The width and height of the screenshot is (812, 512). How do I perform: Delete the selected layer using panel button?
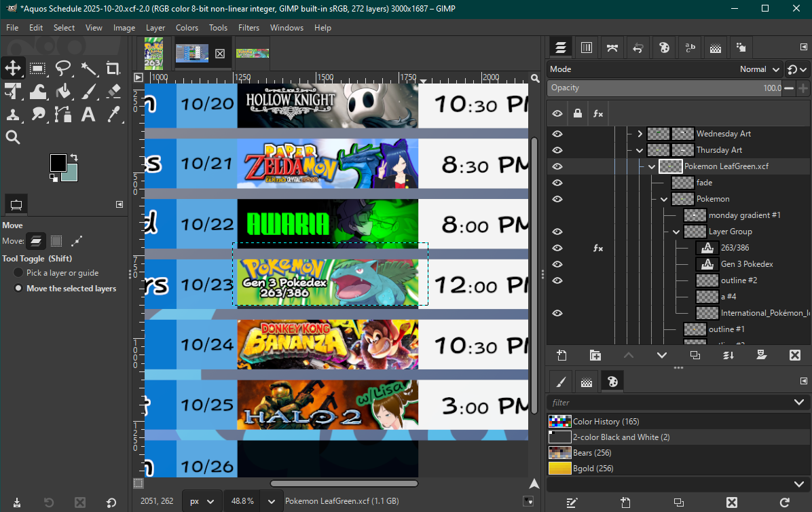pos(795,355)
